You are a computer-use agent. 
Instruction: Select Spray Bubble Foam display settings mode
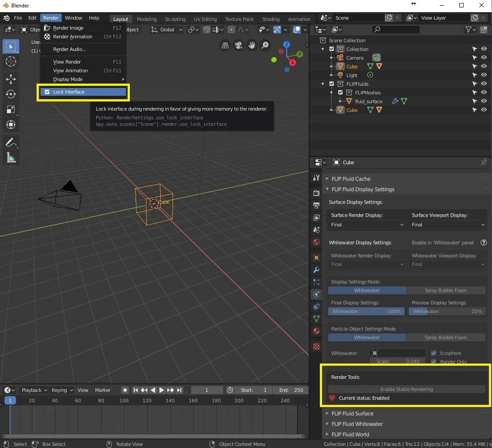coord(446,291)
